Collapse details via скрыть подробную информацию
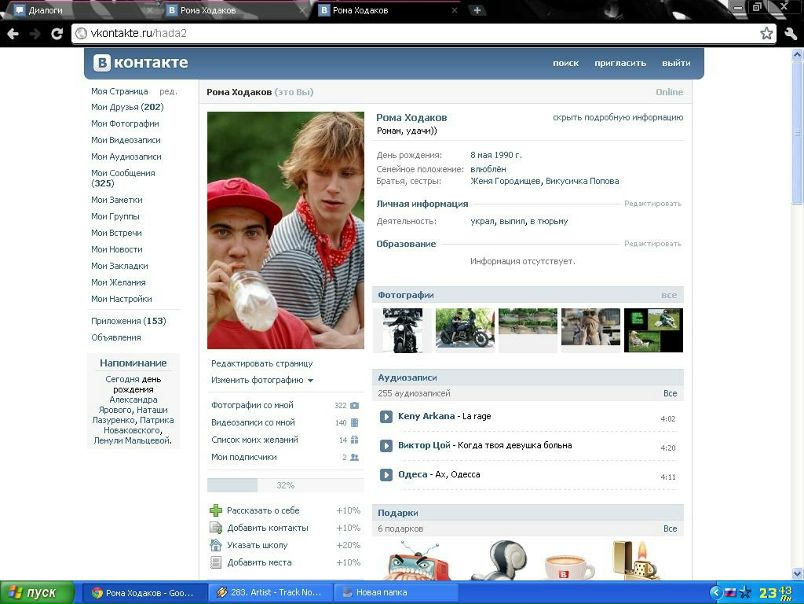 [x=617, y=117]
